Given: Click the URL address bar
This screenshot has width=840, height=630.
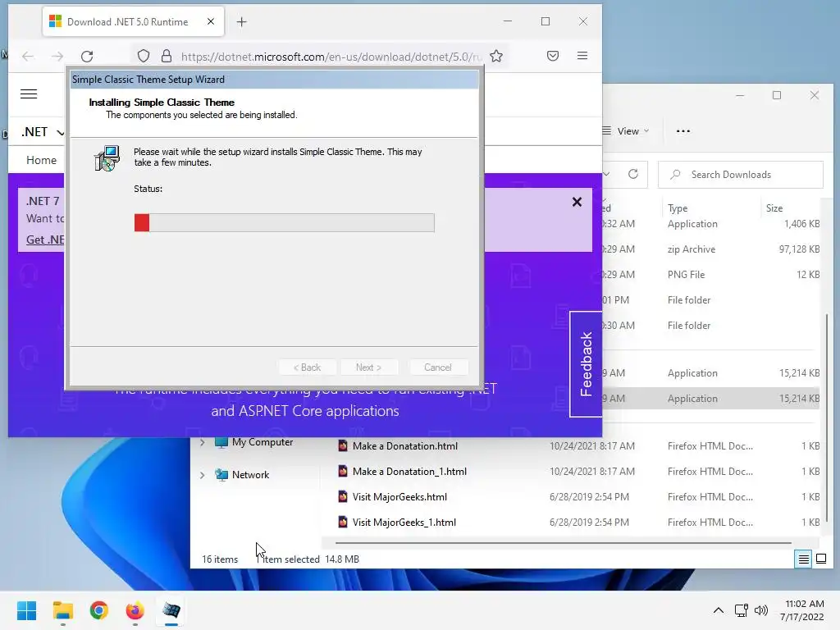Looking at the screenshot, I should click(x=331, y=57).
